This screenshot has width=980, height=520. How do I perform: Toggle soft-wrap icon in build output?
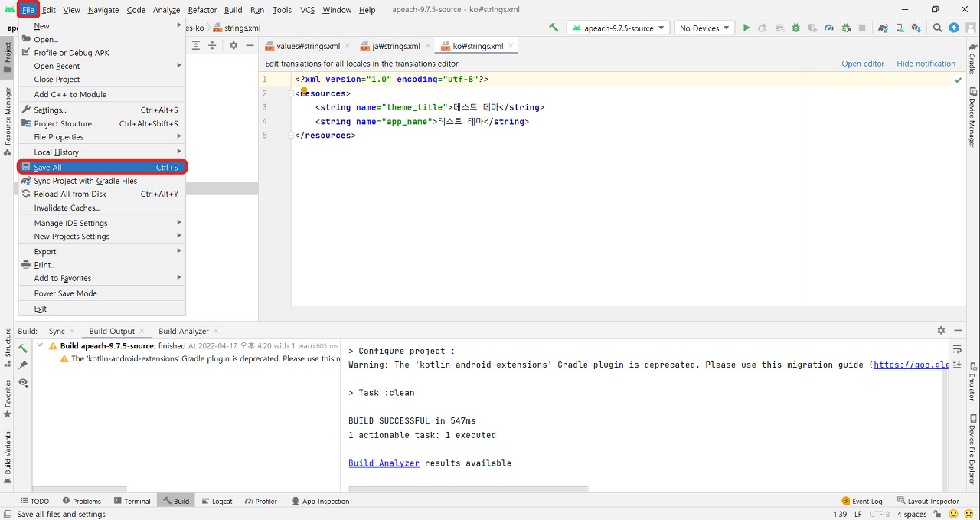pos(957,349)
